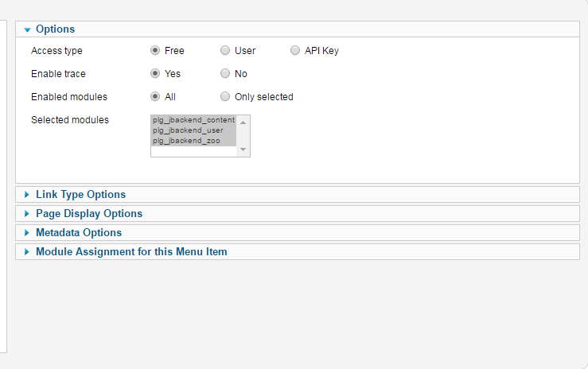Expand Page Display Options triangle

point(26,214)
